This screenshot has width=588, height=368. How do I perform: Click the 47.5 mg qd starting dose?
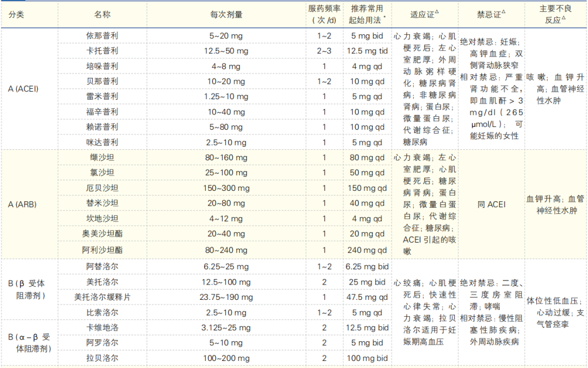click(x=367, y=297)
